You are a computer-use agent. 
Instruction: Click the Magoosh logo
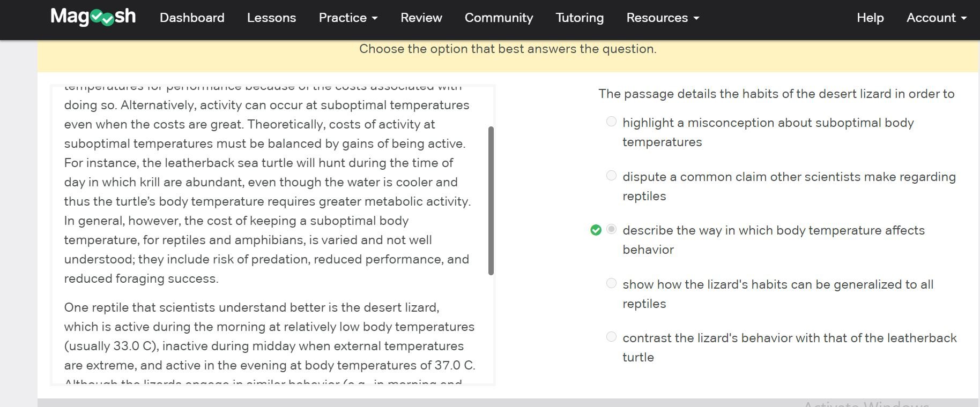click(x=93, y=17)
